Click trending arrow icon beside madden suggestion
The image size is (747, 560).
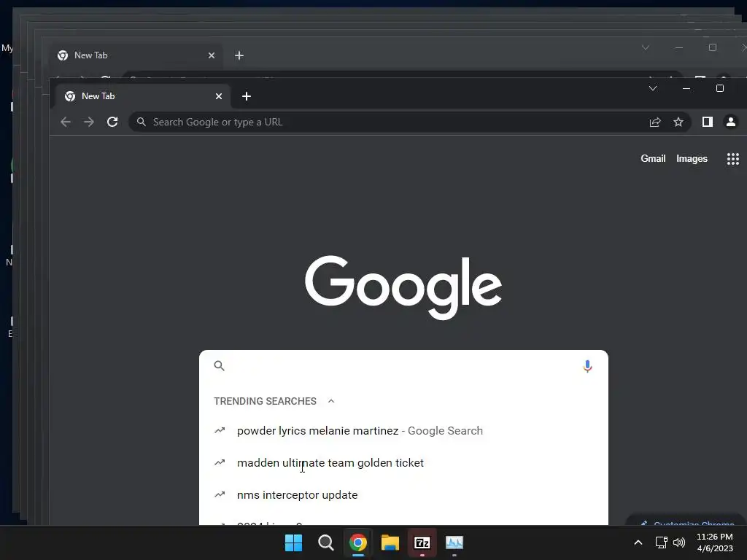pos(220,462)
